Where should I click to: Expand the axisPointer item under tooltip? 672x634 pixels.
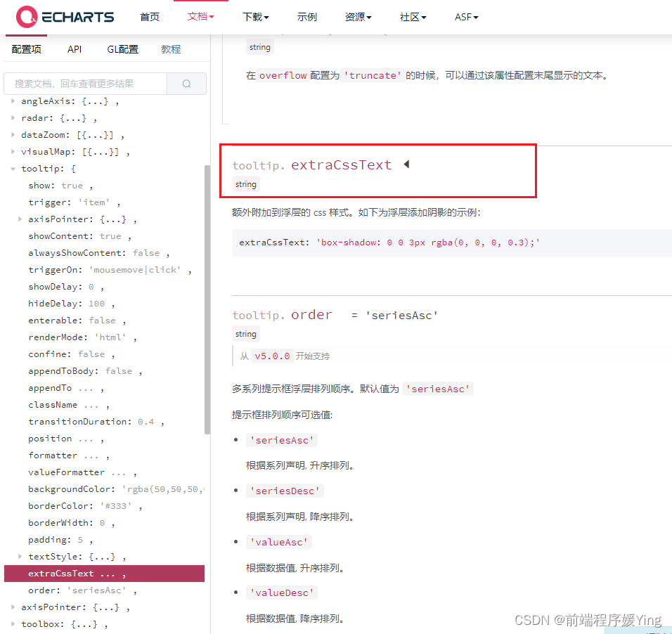(x=20, y=219)
